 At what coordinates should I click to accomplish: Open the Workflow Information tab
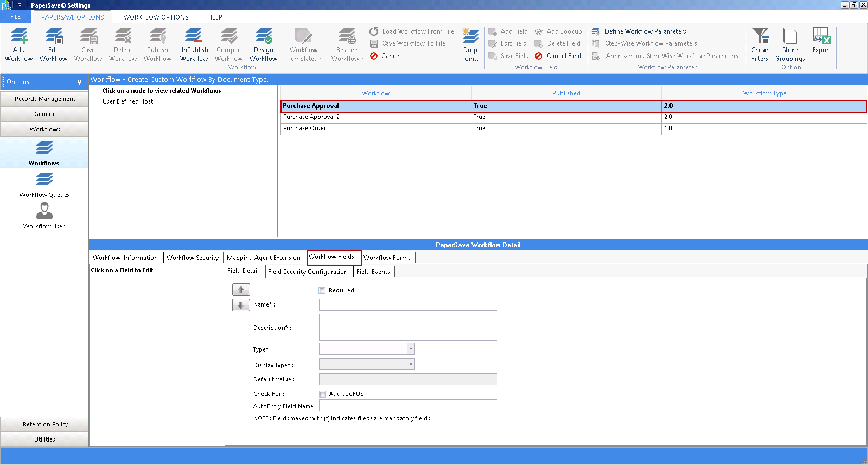(125, 258)
